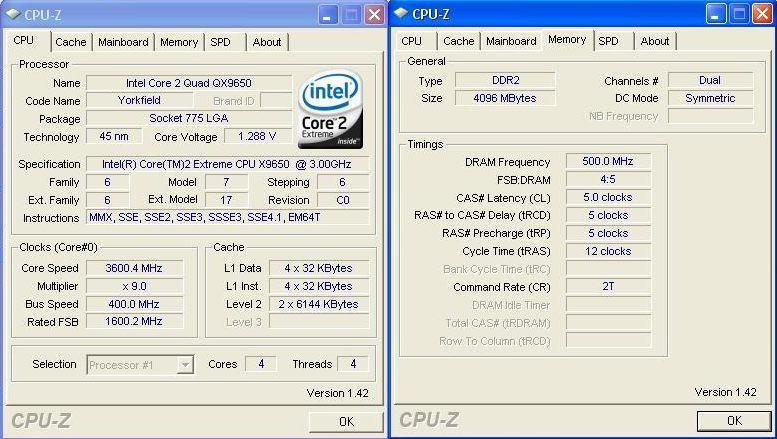
Task: Click the Intel Core 2 Extreme logo
Action: point(331,110)
